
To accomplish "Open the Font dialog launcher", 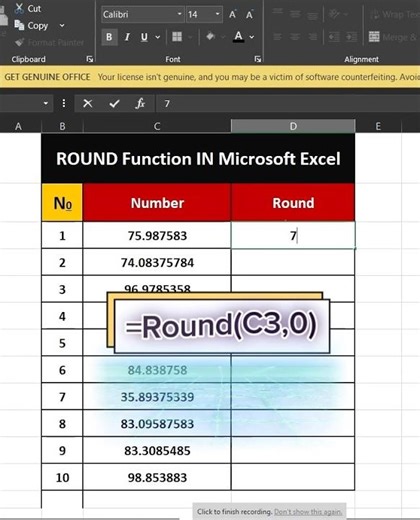I will tap(257, 59).
